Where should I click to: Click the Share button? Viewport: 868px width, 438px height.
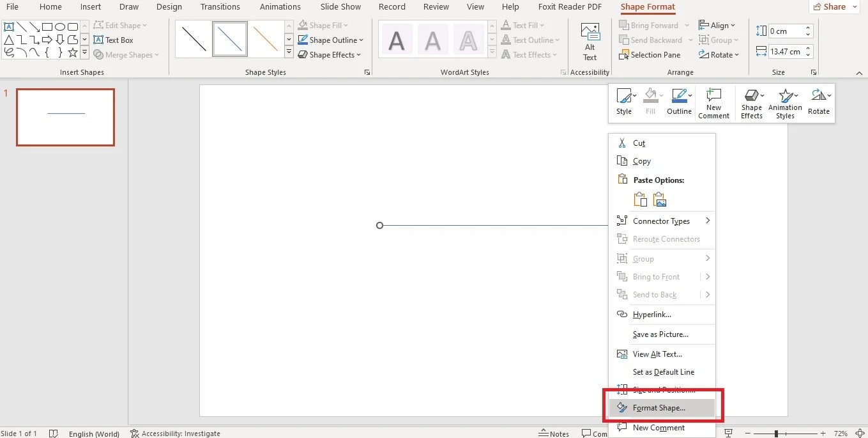pos(833,6)
